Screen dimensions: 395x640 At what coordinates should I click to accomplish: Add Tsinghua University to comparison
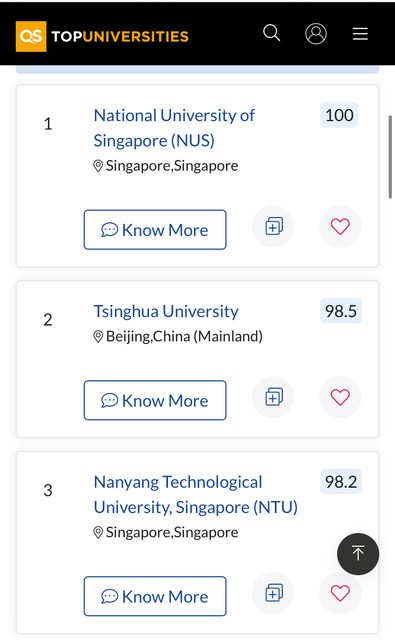(x=273, y=397)
